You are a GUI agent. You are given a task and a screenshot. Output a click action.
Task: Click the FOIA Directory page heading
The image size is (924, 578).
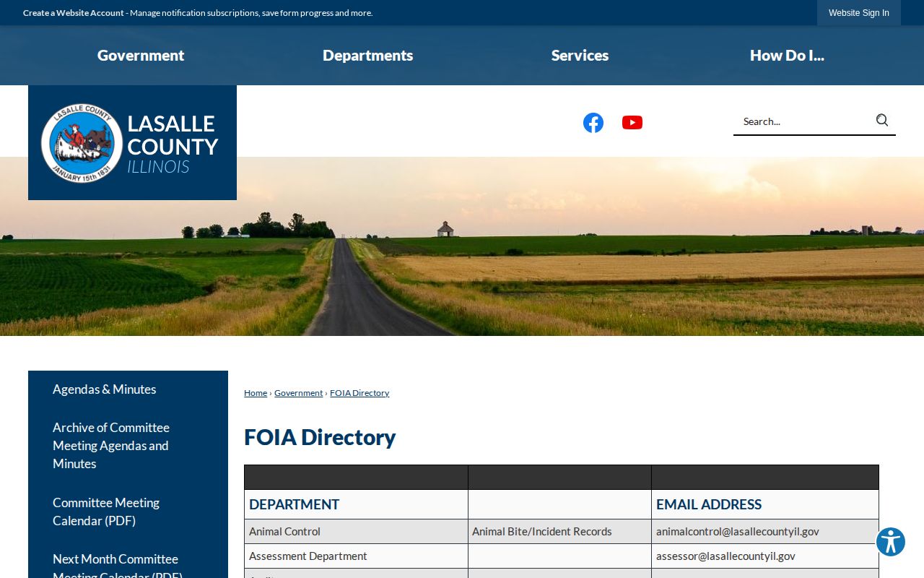tap(320, 437)
